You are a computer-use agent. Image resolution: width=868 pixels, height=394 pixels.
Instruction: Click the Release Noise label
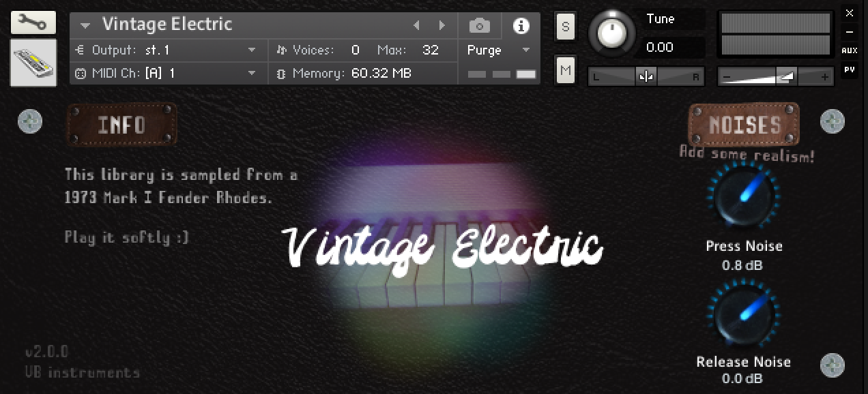[743, 362]
